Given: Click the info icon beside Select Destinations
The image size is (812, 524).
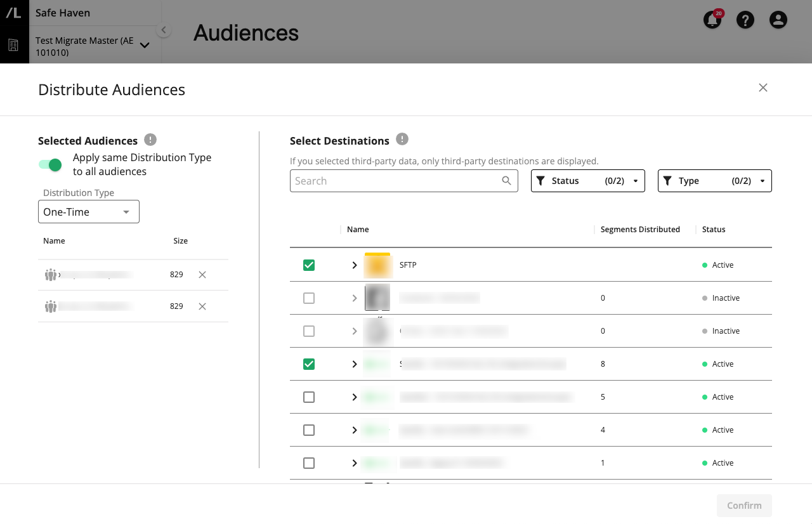Looking at the screenshot, I should click(x=402, y=140).
